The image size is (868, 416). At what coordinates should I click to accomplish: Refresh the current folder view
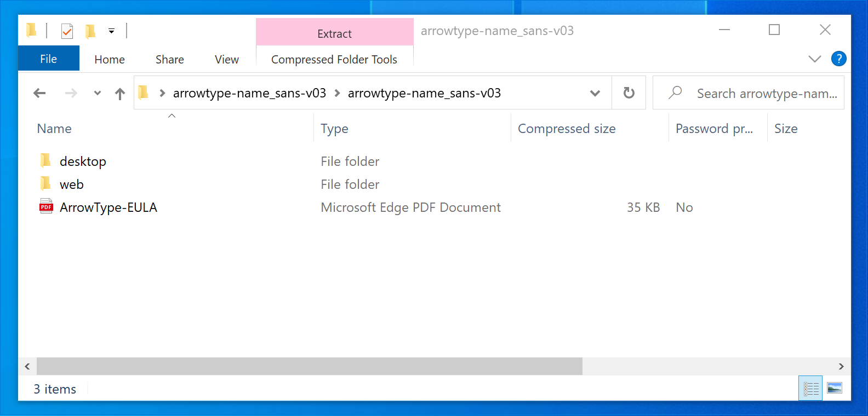pos(629,93)
